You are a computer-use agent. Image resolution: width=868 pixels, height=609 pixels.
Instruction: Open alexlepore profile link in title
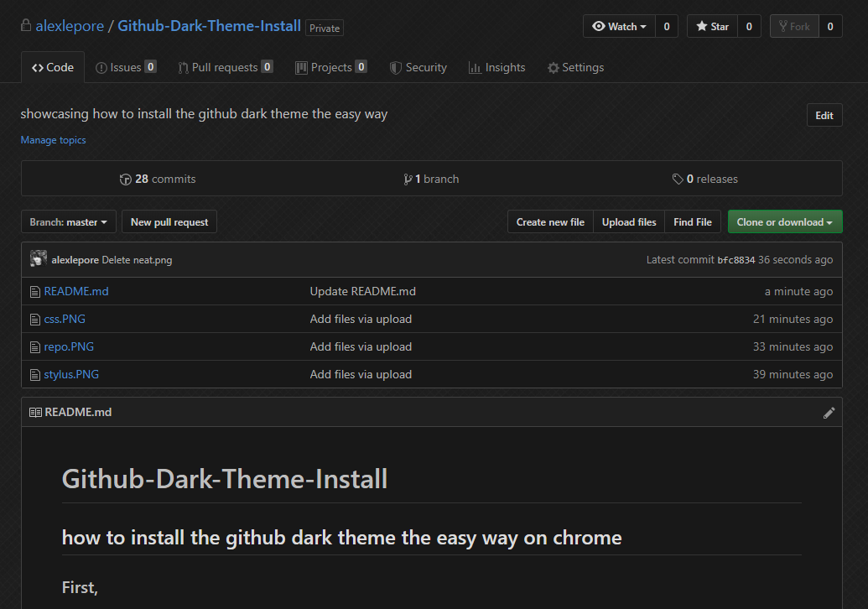tap(70, 26)
